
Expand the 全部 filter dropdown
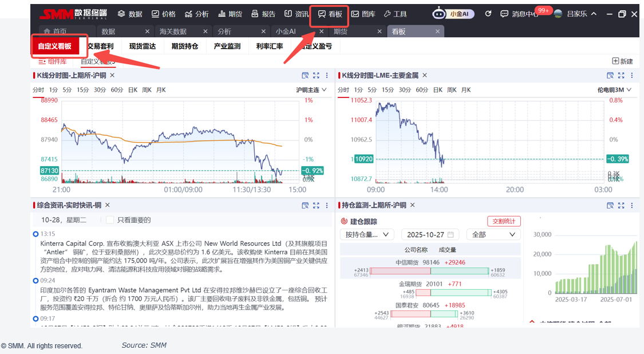point(493,234)
